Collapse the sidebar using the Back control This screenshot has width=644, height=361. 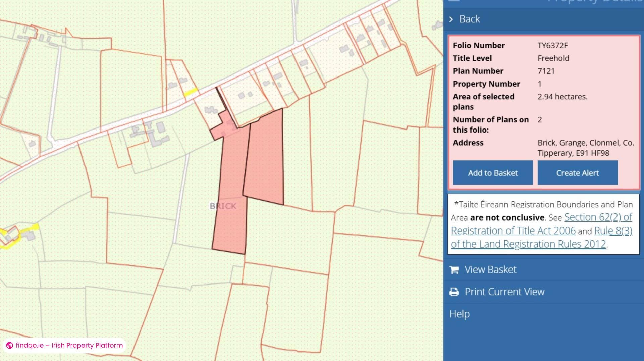[469, 19]
